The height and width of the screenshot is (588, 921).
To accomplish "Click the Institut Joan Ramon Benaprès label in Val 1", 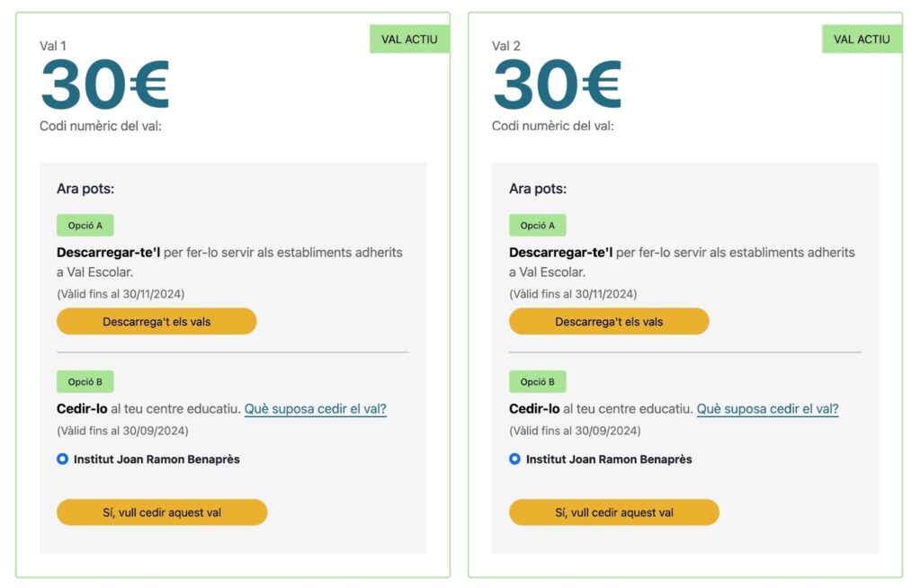I will click(156, 459).
